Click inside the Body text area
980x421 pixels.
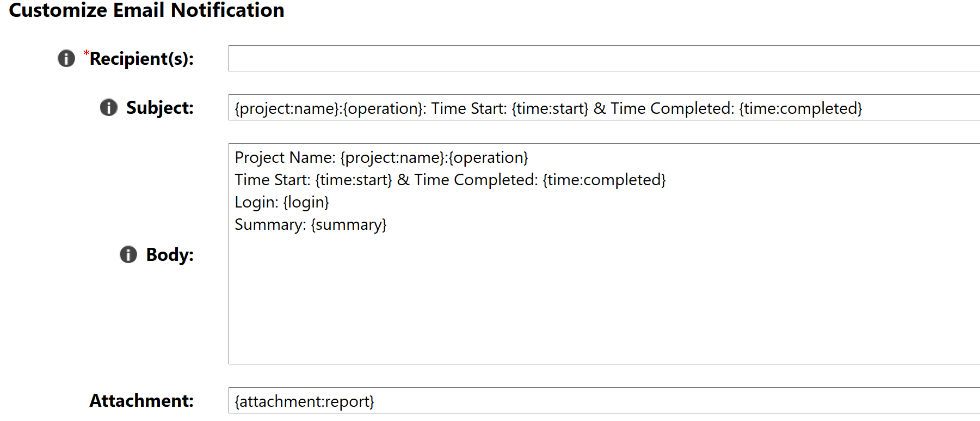coord(544,300)
